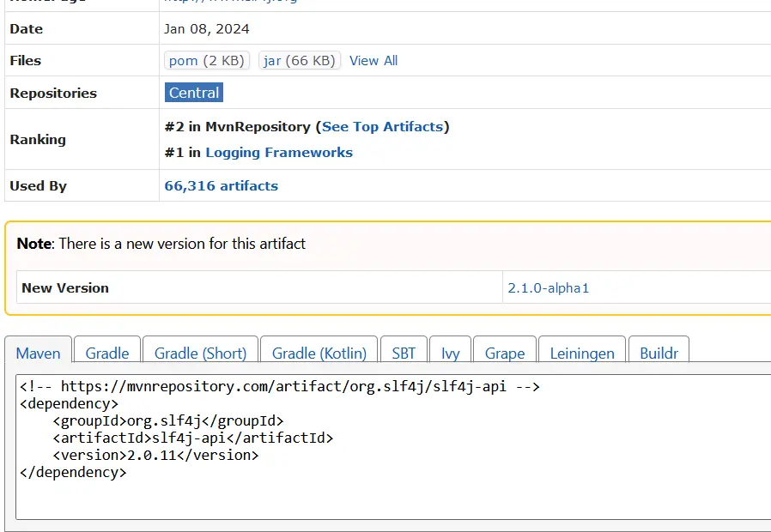Go to the Logging Frameworks category
The height and width of the screenshot is (532, 771).
click(x=278, y=153)
